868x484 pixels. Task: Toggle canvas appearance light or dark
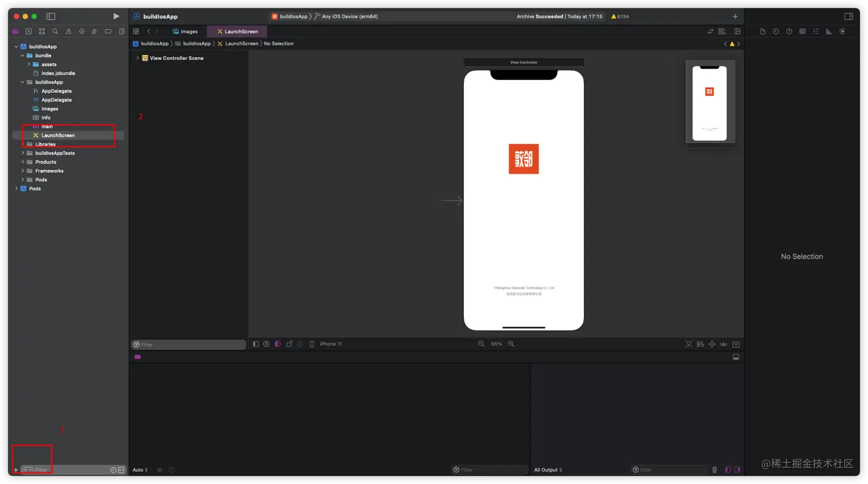click(278, 344)
